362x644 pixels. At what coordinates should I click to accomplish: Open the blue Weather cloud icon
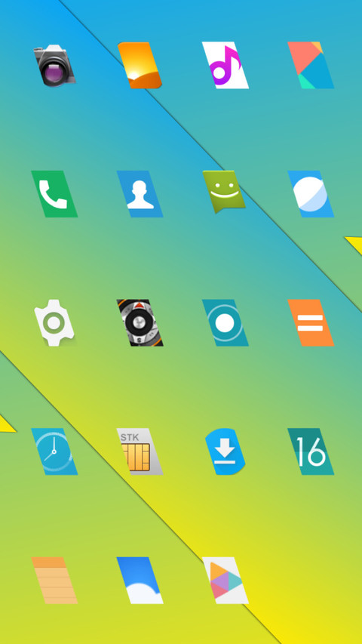tap(140, 581)
